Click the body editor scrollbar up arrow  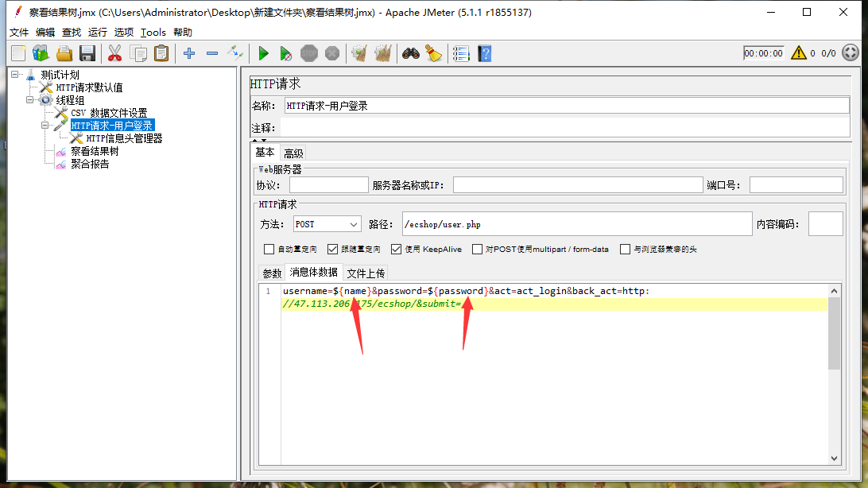[x=835, y=290]
